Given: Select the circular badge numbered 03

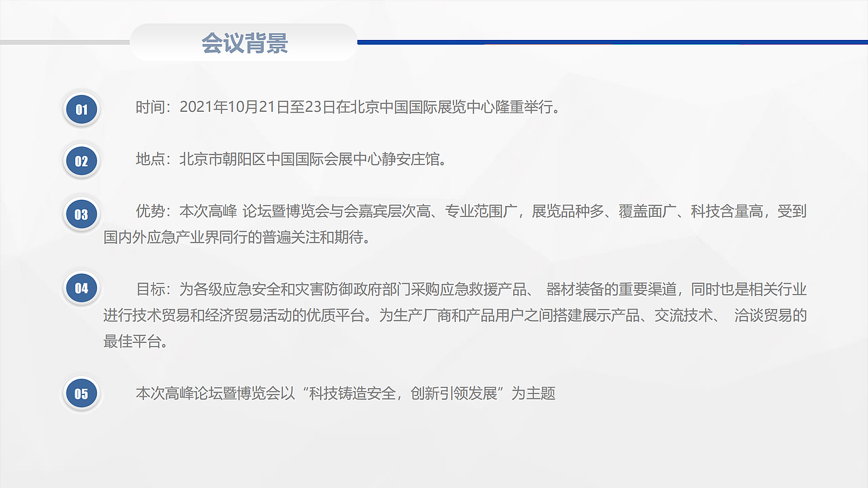Looking at the screenshot, I should tap(81, 214).
